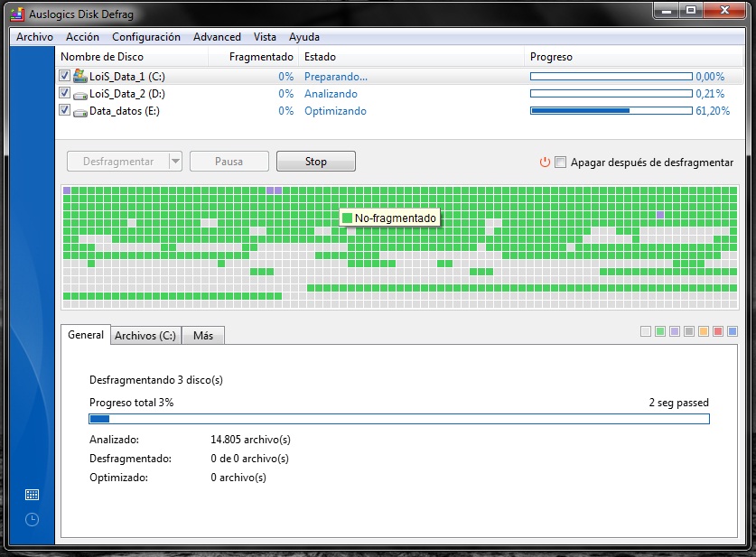Click the 2 seg passed text
Screen dimensions: 756x557
click(x=678, y=403)
